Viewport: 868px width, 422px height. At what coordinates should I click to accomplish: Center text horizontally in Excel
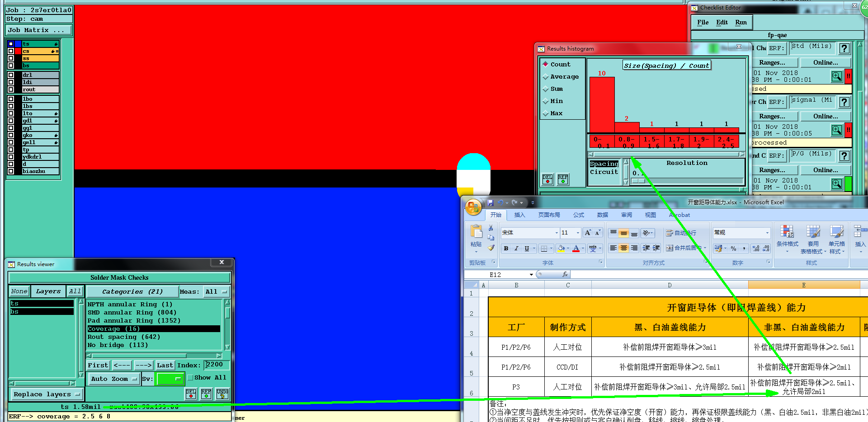coord(623,248)
